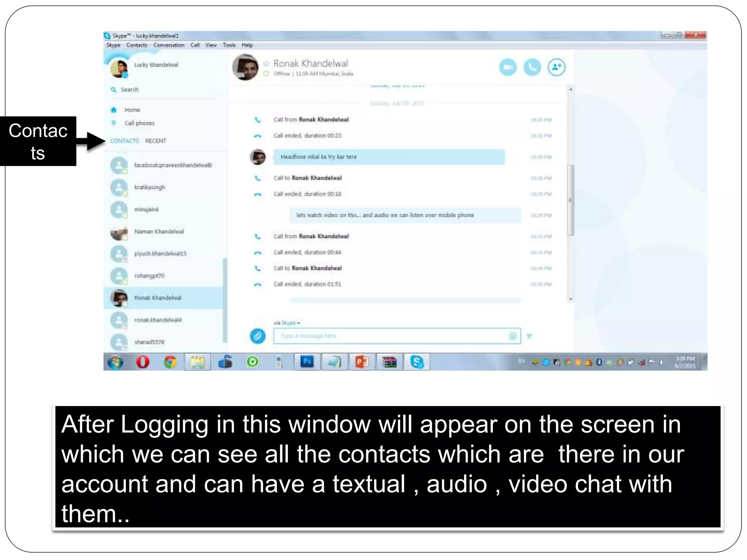Click the favorite star beside Ronak Khandelwal

pyautogui.click(x=266, y=63)
